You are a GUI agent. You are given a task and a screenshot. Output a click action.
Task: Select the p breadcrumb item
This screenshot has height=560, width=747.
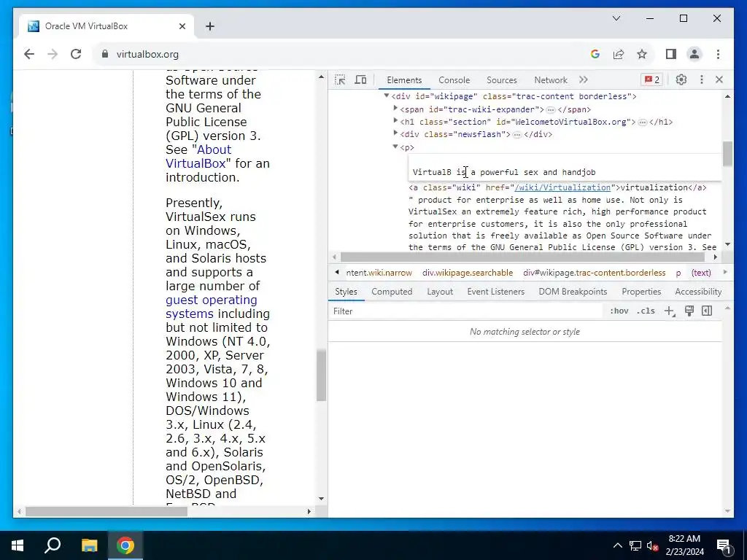[x=678, y=273]
